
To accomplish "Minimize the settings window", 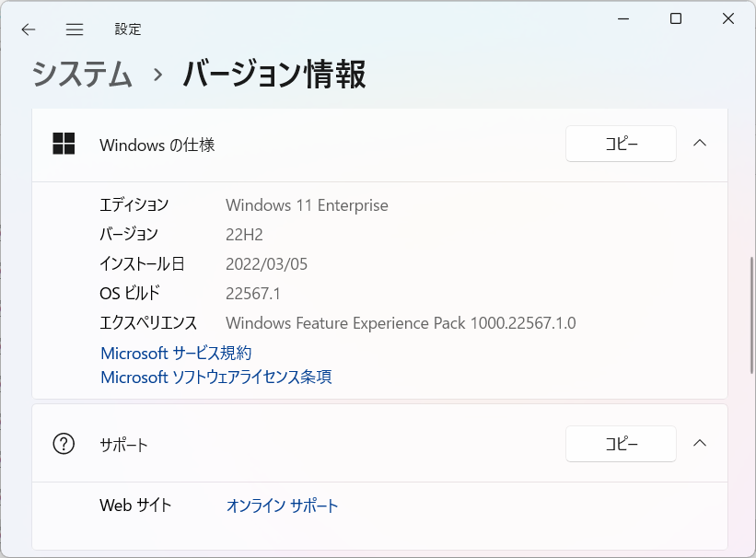I will 623,18.
